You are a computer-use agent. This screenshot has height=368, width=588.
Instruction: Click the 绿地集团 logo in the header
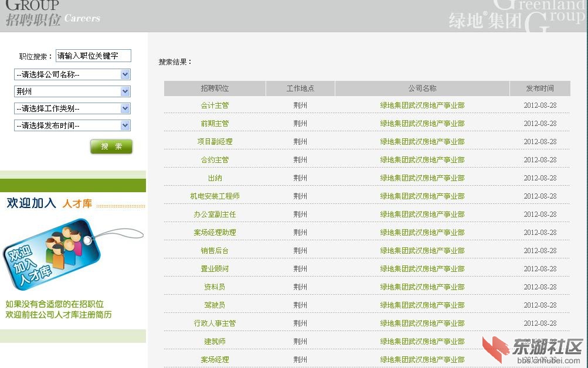click(x=484, y=20)
